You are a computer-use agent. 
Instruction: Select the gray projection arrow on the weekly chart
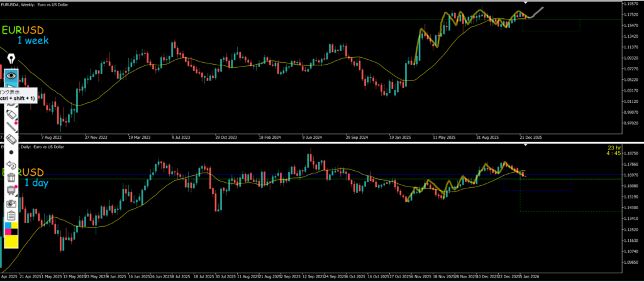coord(536,12)
